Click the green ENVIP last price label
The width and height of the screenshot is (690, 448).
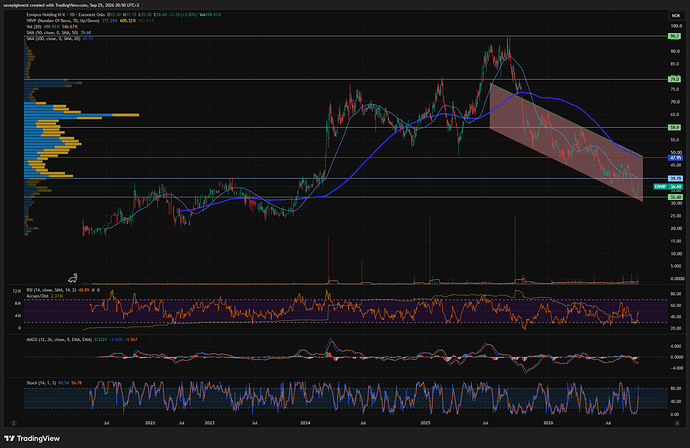668,187
